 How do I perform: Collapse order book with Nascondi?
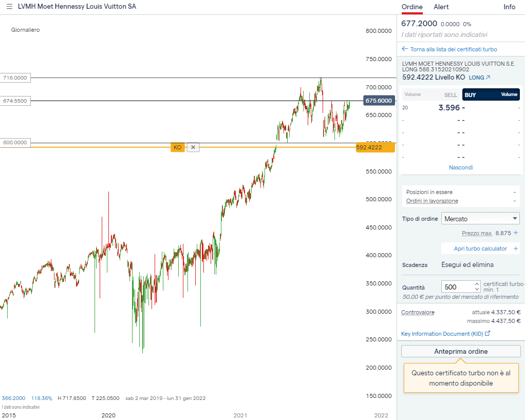tap(461, 167)
